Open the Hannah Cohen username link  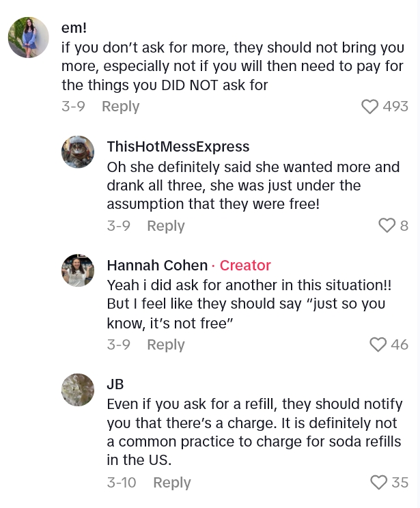pyautogui.click(x=157, y=266)
